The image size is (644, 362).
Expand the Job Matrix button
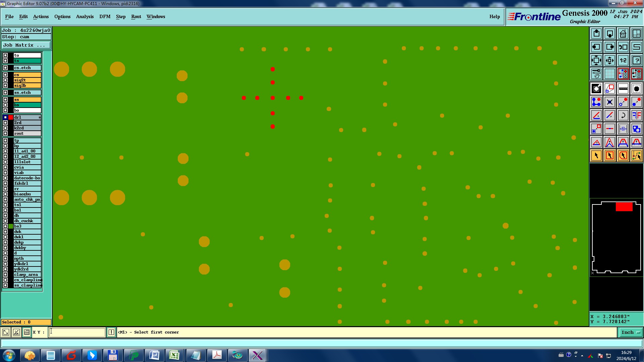[26, 45]
